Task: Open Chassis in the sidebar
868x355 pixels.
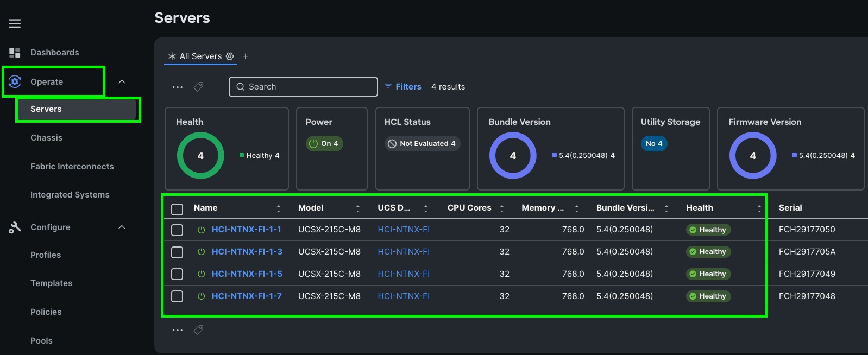Action: [46, 138]
